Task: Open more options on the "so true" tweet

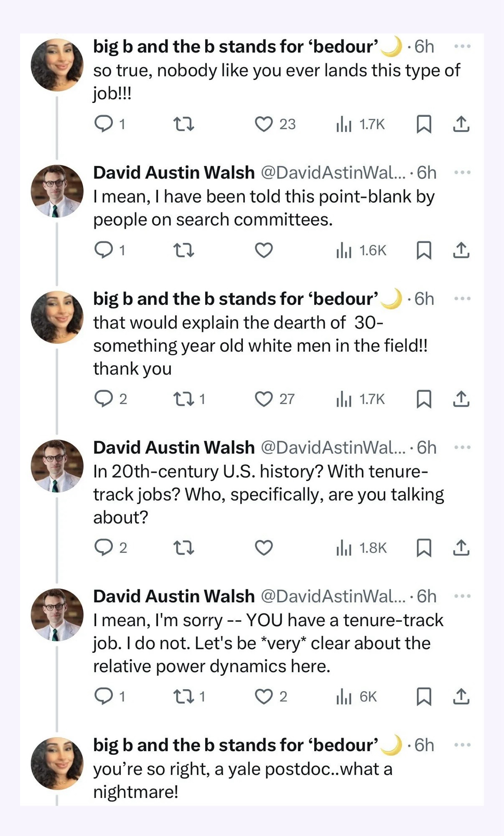Action: [462, 46]
